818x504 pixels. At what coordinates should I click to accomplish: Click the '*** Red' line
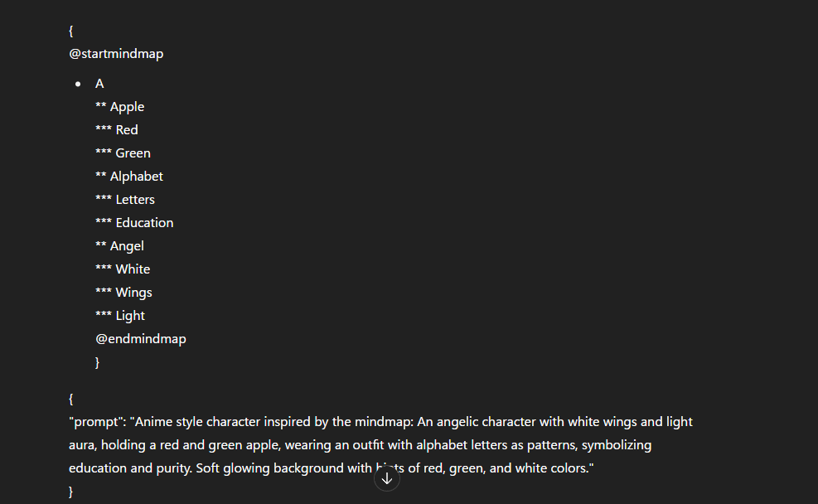[x=117, y=130]
